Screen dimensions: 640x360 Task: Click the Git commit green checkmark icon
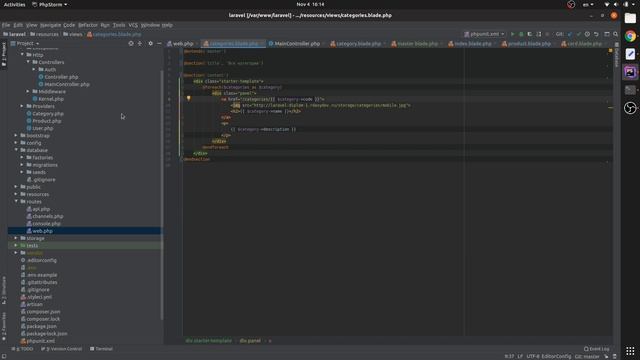point(578,34)
